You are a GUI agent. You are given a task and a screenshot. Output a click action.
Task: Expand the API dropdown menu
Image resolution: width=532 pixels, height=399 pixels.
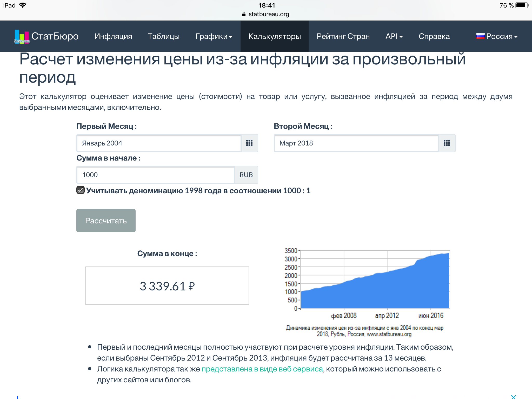click(394, 36)
